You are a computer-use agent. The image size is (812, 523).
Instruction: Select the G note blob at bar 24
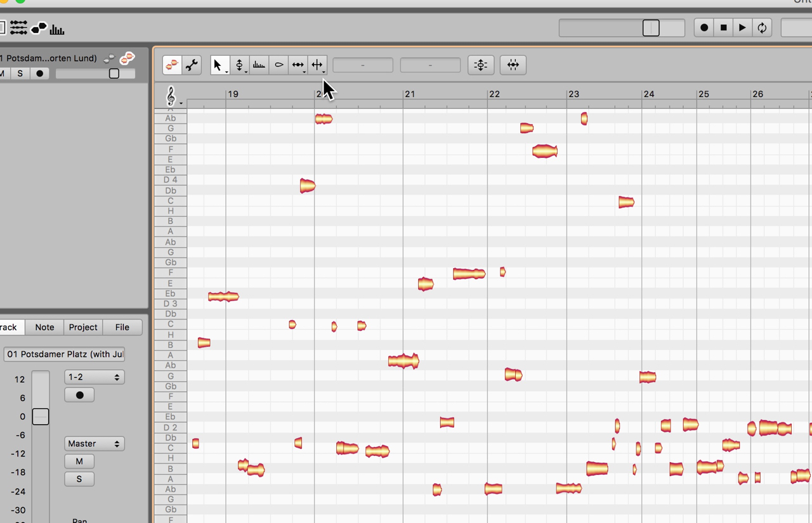click(648, 377)
